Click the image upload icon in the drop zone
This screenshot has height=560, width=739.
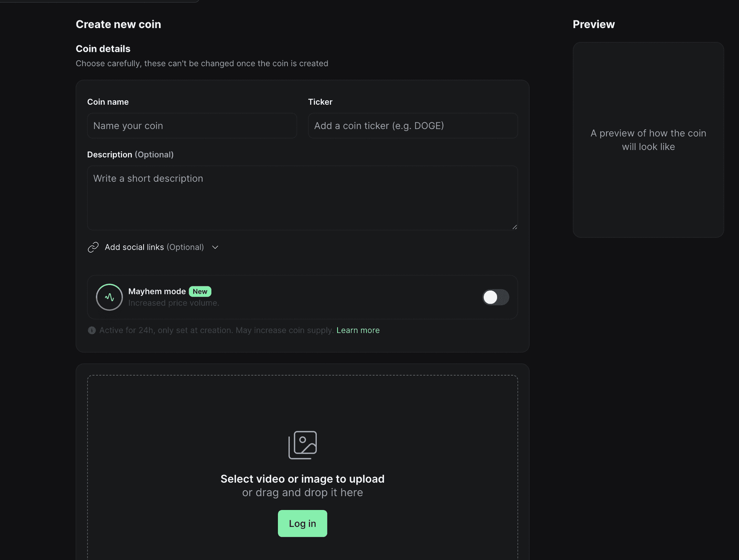303,445
